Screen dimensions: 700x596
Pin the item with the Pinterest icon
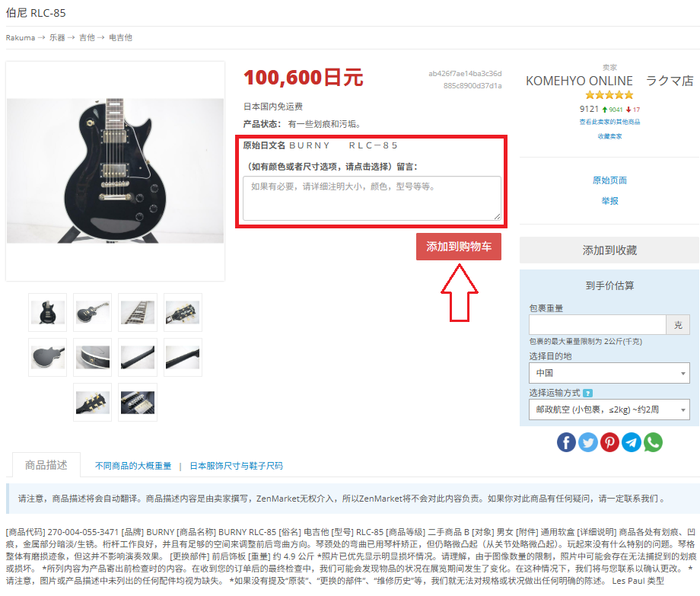(609, 442)
